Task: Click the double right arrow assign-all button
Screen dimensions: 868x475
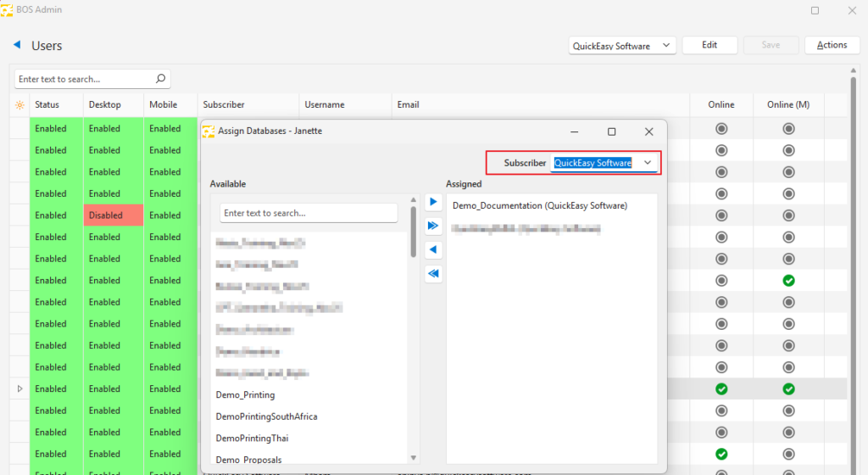Action: (x=433, y=226)
